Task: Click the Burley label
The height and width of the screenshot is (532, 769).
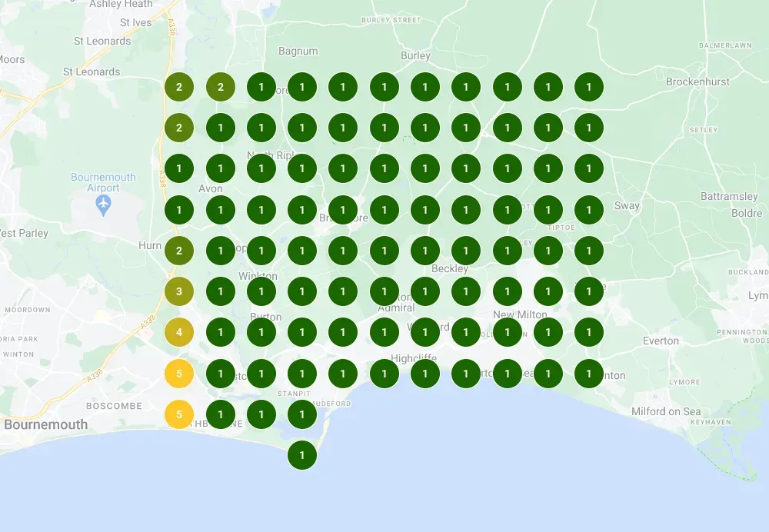Action: 415,56
